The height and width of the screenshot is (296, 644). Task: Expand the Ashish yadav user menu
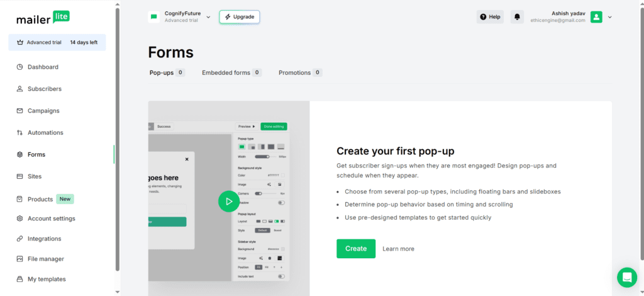pyautogui.click(x=610, y=17)
